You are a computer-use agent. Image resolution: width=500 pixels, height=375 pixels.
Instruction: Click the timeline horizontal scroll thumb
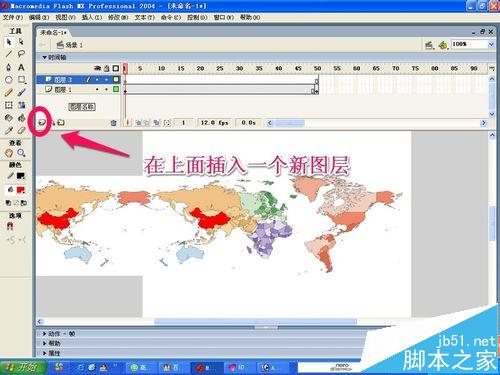(290, 123)
